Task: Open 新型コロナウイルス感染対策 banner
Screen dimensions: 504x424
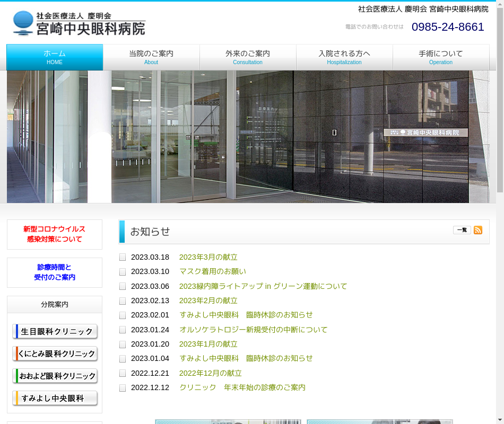Action: (55, 234)
